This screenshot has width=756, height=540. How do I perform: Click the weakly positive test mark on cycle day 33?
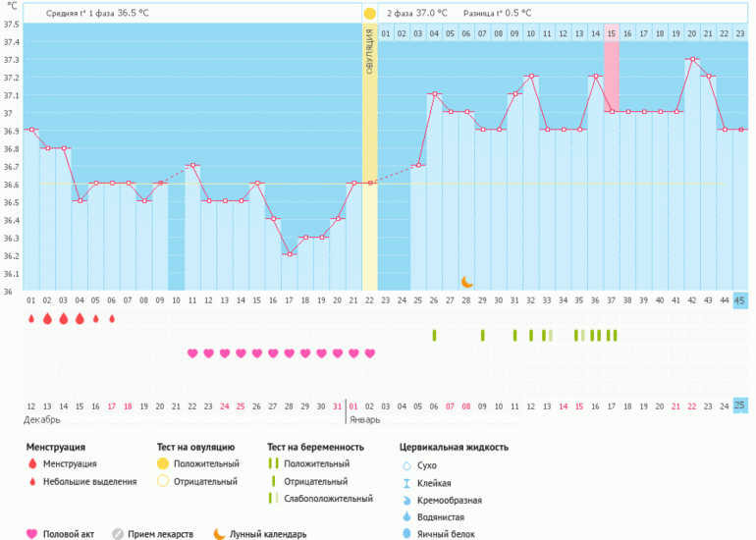[547, 335]
